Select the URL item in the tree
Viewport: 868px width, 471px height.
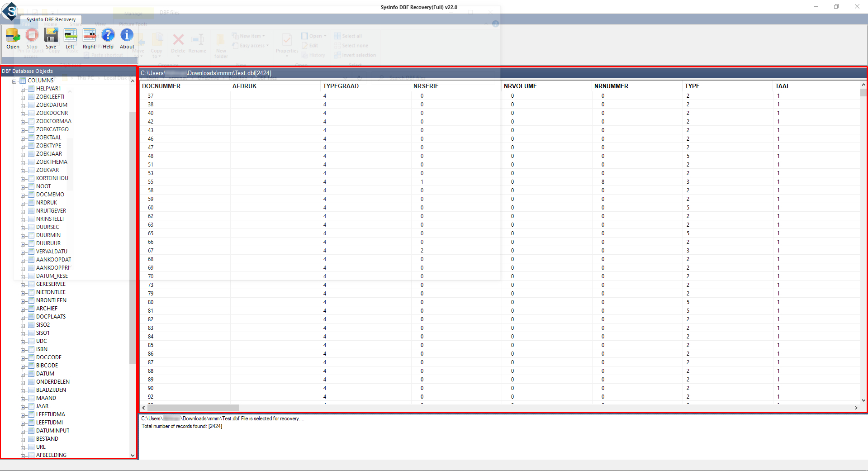point(41,447)
